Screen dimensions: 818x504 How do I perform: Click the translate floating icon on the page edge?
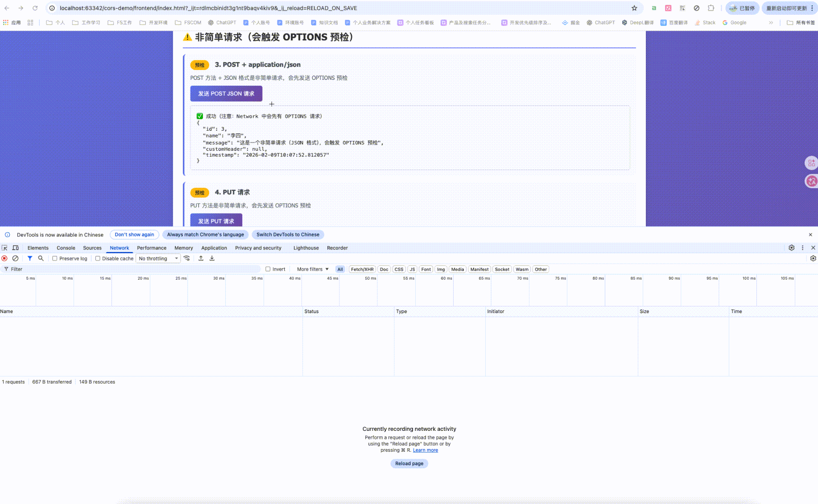[811, 181]
